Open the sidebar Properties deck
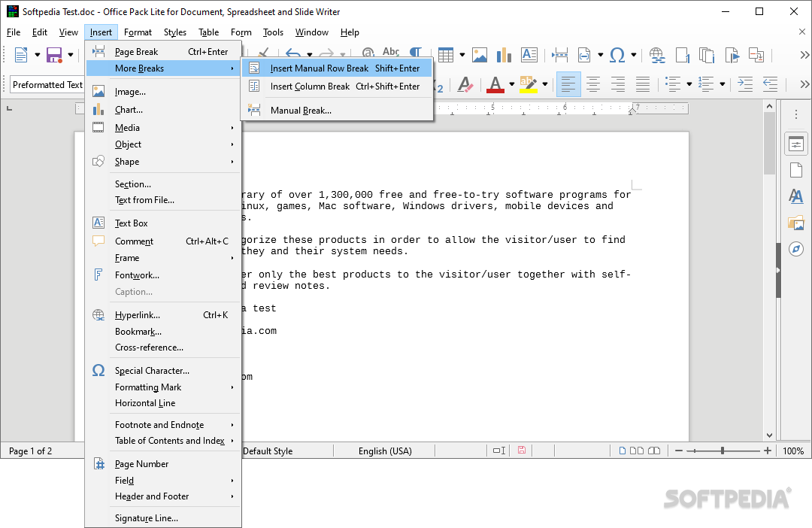The height and width of the screenshot is (528, 812). tap(796, 144)
